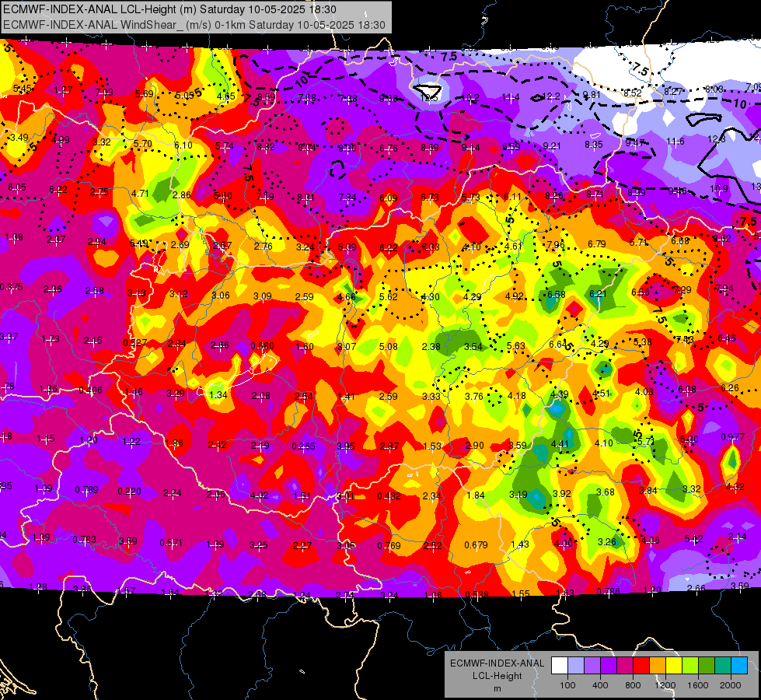This screenshot has height=700, width=761.
Task: Click the wind shear value '0.432'
Action: coord(389,496)
